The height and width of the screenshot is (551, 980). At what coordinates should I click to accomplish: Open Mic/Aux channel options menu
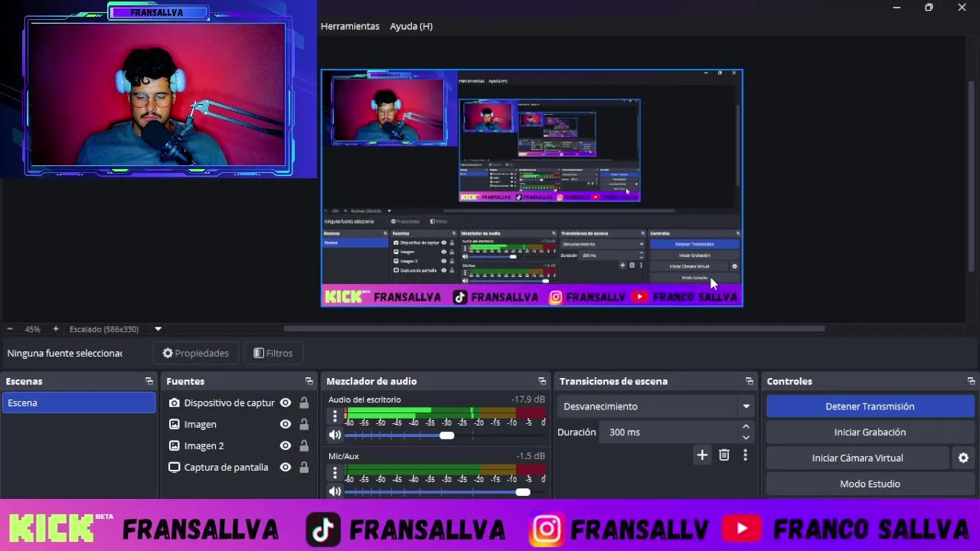pos(335,473)
